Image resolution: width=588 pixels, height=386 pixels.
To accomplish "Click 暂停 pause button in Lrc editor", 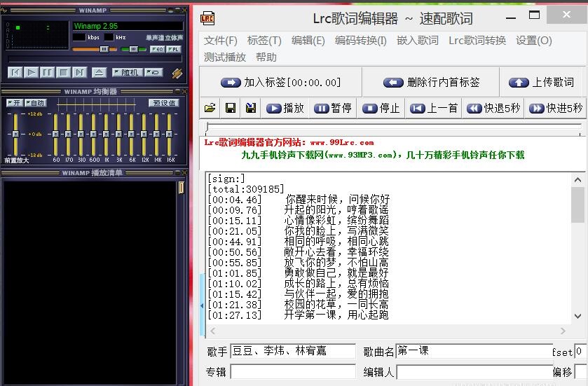I will (x=333, y=109).
